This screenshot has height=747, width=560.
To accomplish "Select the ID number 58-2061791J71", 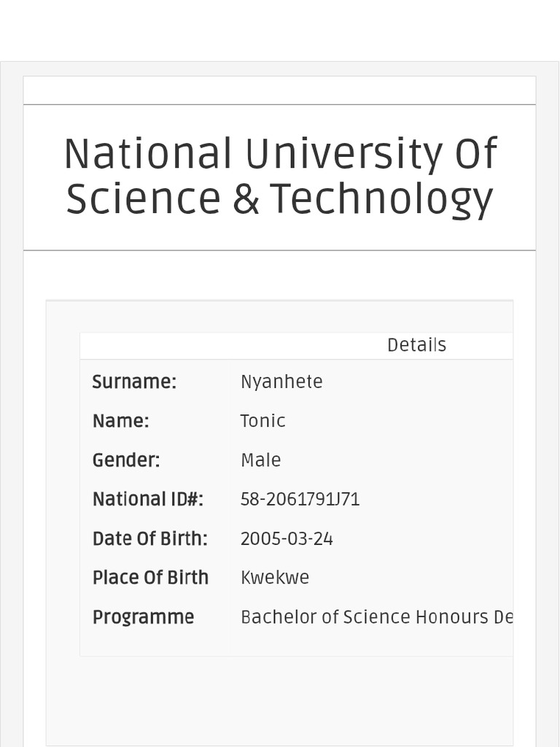I will click(x=300, y=500).
